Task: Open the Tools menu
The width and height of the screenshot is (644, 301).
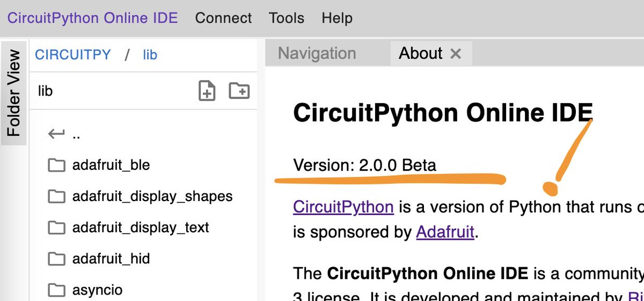Action: [287, 18]
